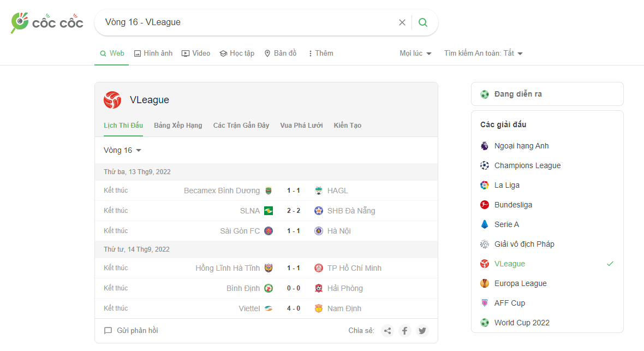The width and height of the screenshot is (644, 351).
Task: Select the Lịch Thi Đấu tab
Action: pos(123,126)
